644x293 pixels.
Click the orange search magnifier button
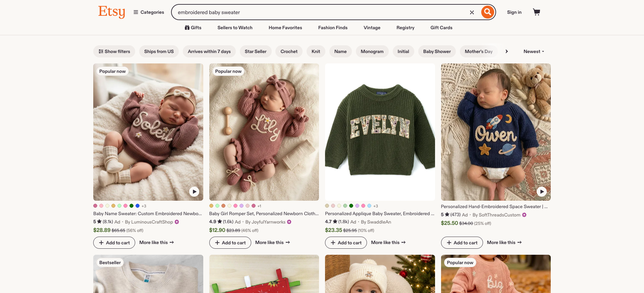pyautogui.click(x=488, y=12)
